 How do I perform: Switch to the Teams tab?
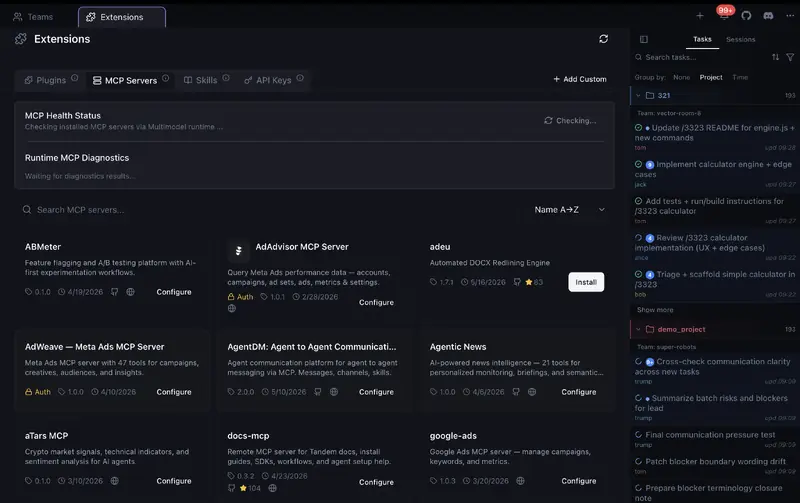[x=33, y=17]
